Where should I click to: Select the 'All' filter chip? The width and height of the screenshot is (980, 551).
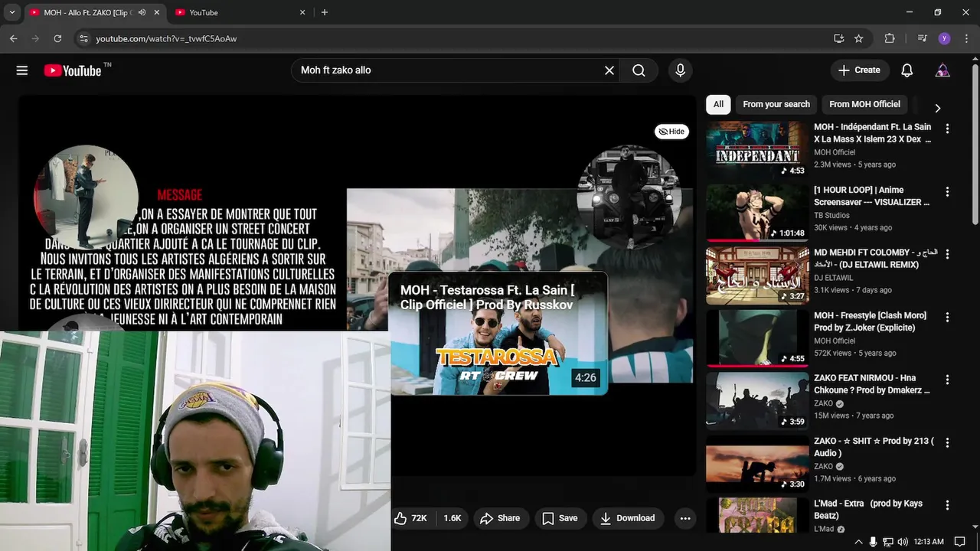pyautogui.click(x=718, y=104)
